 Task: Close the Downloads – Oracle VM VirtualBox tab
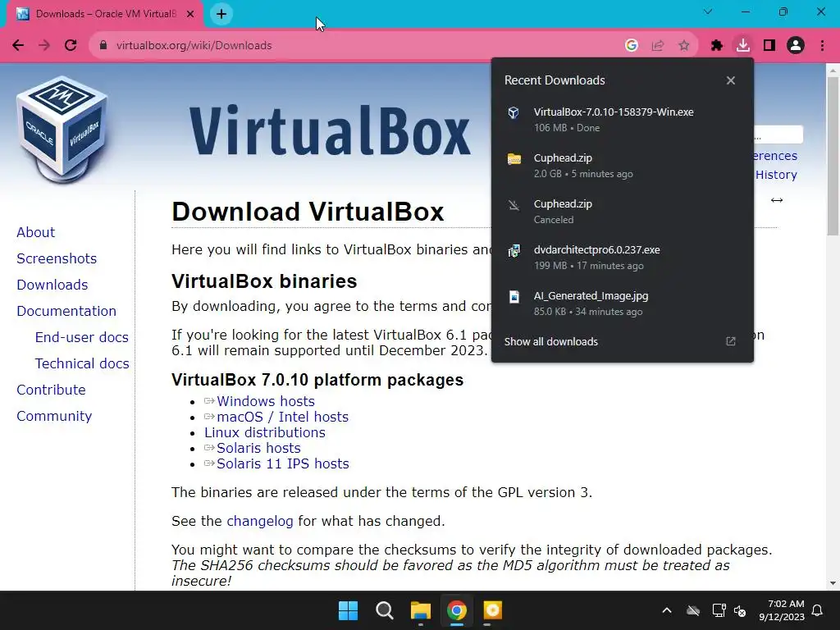(190, 14)
